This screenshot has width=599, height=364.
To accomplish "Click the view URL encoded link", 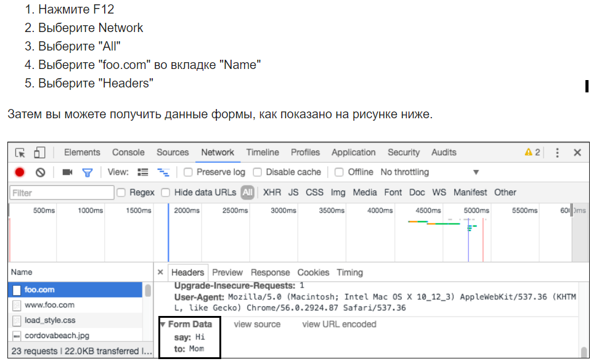I will click(x=339, y=325).
